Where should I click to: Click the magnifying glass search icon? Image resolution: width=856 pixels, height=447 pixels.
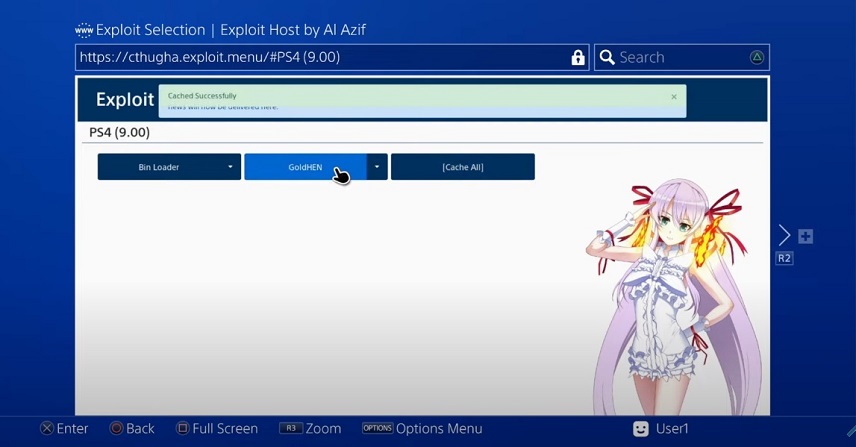607,57
